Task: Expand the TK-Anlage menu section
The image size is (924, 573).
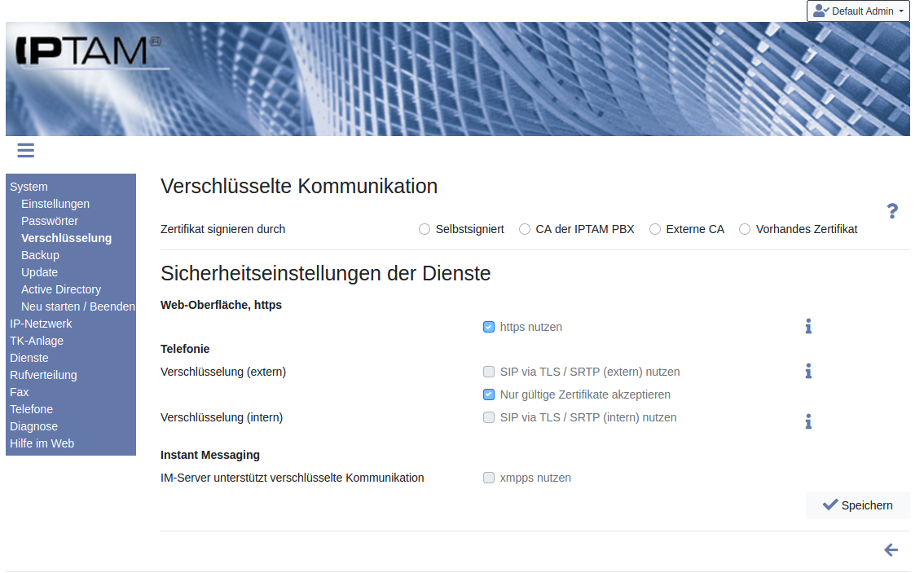Action: [37, 341]
